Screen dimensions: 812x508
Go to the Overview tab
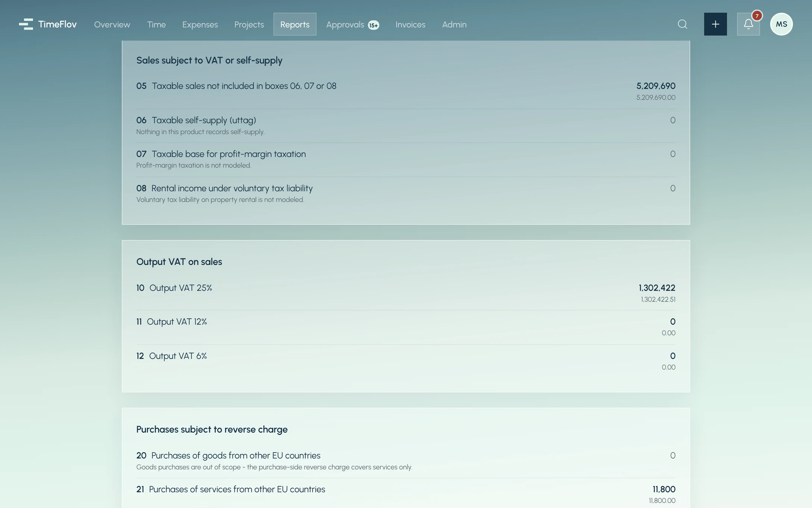(x=112, y=24)
